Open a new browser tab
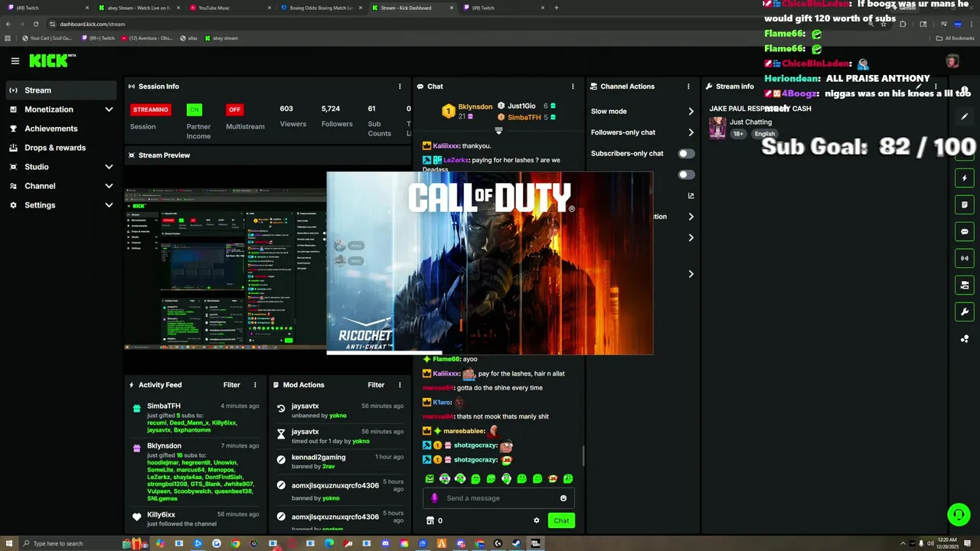 (557, 8)
